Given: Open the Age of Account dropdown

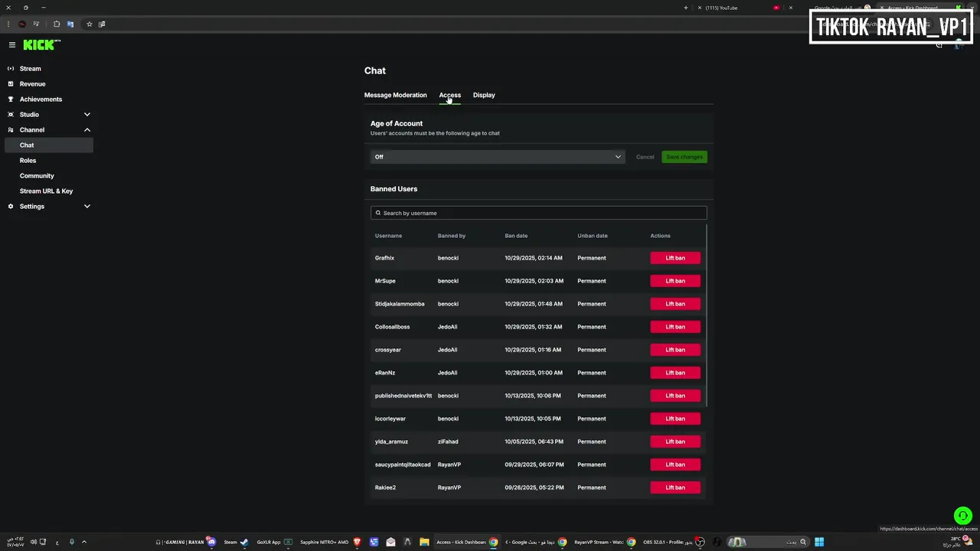Looking at the screenshot, I should click(x=498, y=157).
